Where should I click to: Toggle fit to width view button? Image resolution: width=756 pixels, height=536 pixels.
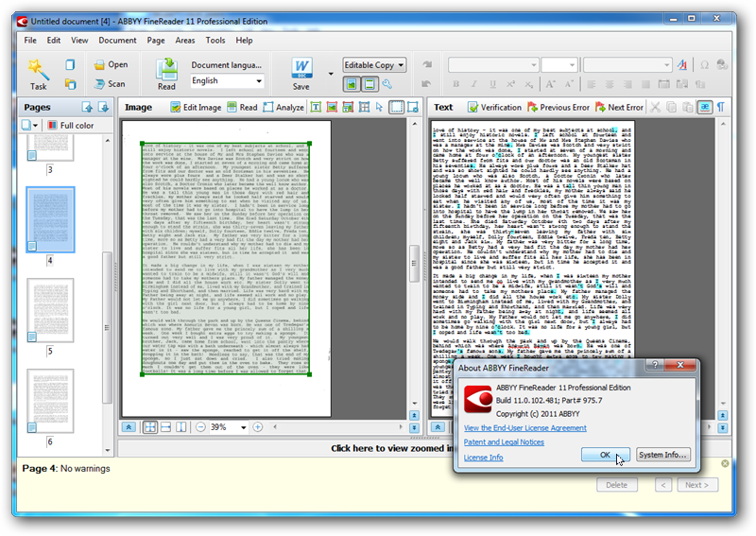[x=166, y=427]
